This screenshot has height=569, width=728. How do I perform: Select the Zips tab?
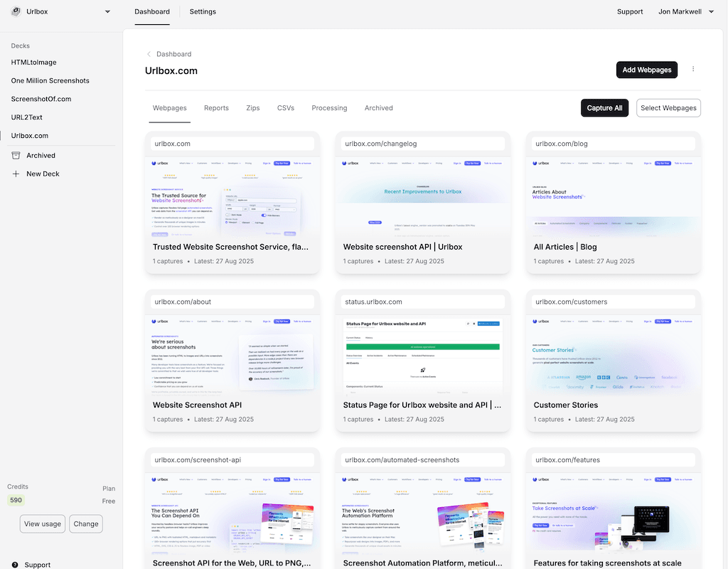(253, 108)
